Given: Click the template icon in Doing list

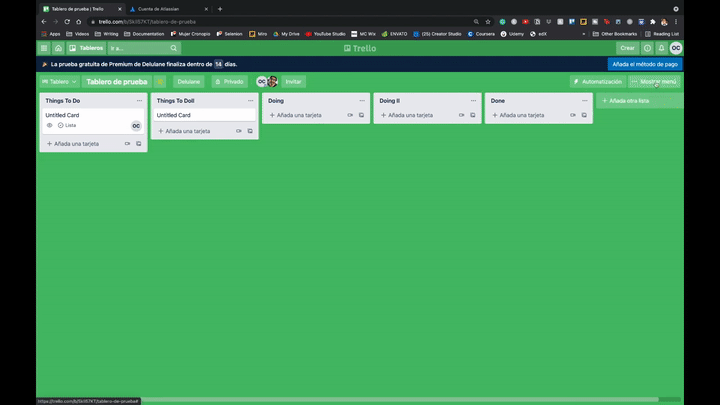Looking at the screenshot, I should tap(361, 115).
